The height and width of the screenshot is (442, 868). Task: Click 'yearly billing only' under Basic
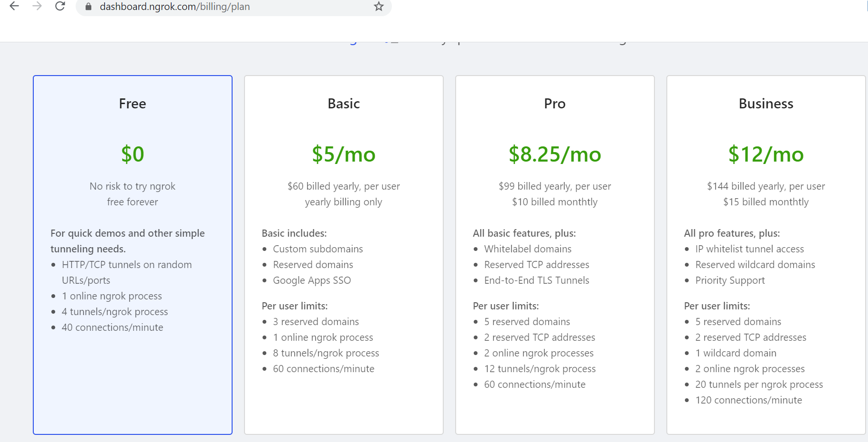click(344, 202)
